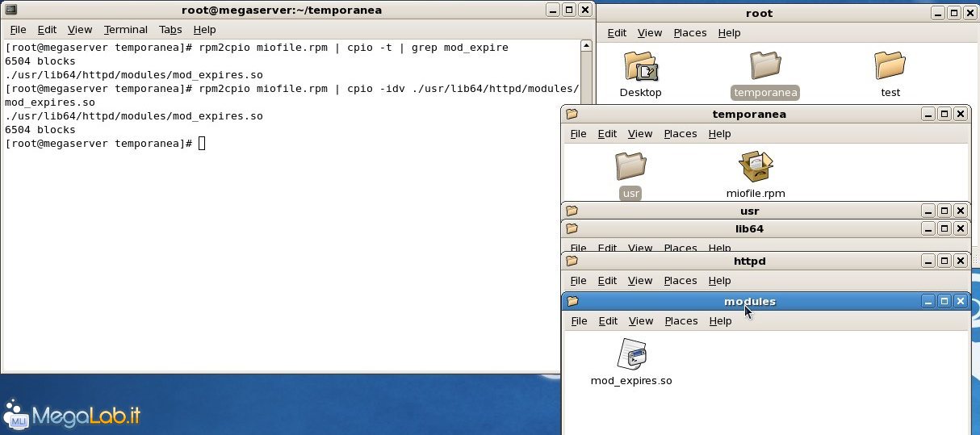Image resolution: width=980 pixels, height=435 pixels.
Task: Maximize the lib64 window
Action: [944, 229]
